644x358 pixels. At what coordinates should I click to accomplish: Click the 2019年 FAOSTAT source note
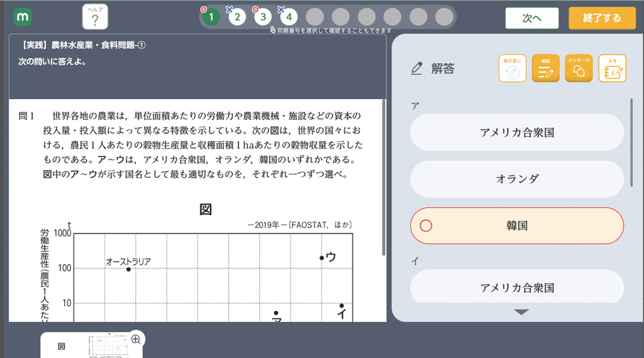[299, 225]
